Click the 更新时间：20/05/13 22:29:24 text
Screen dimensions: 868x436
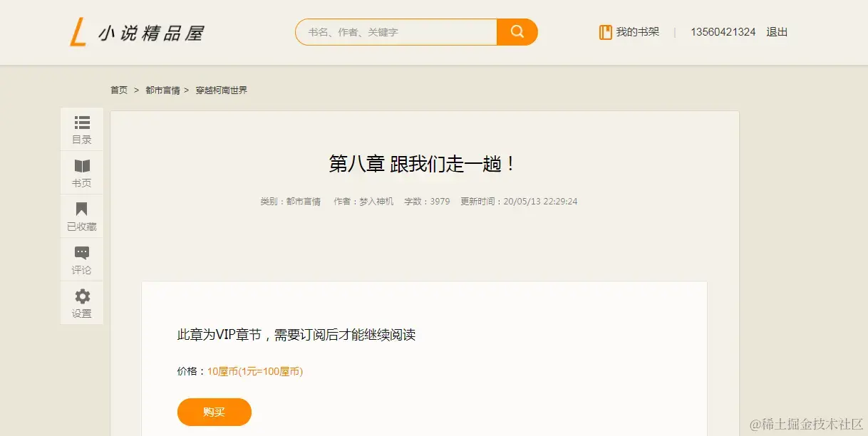519,202
